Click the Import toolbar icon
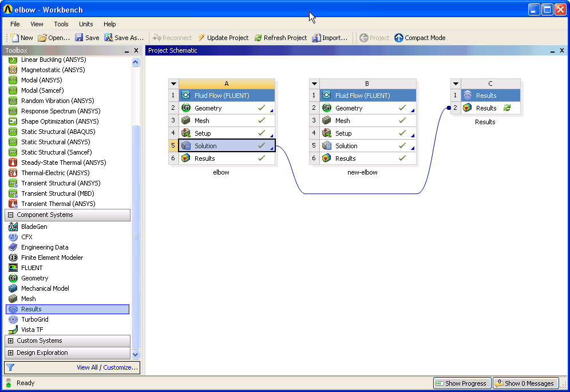This screenshot has height=392, width=570. pyautogui.click(x=316, y=37)
